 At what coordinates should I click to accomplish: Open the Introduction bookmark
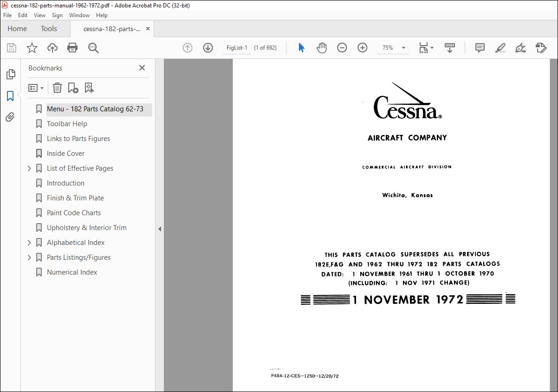tap(65, 183)
